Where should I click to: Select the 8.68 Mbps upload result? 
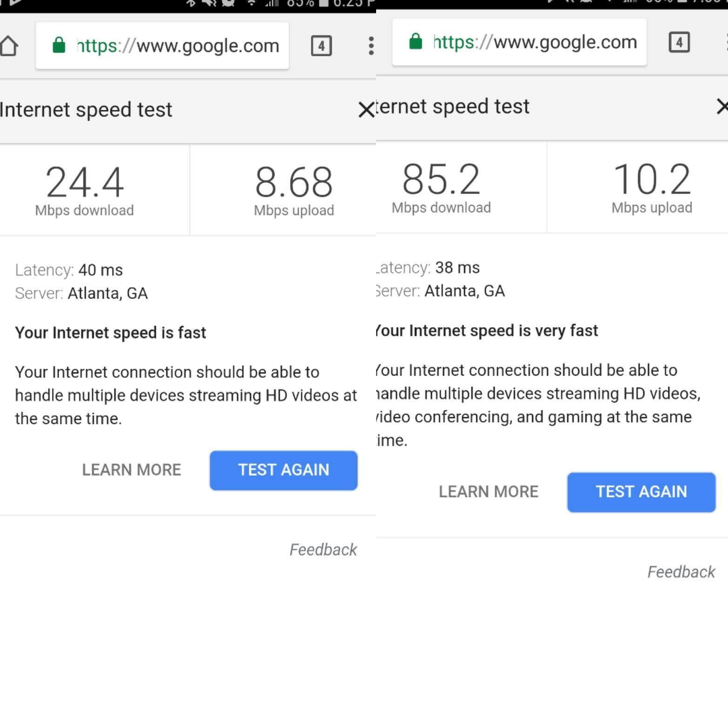pyautogui.click(x=294, y=189)
